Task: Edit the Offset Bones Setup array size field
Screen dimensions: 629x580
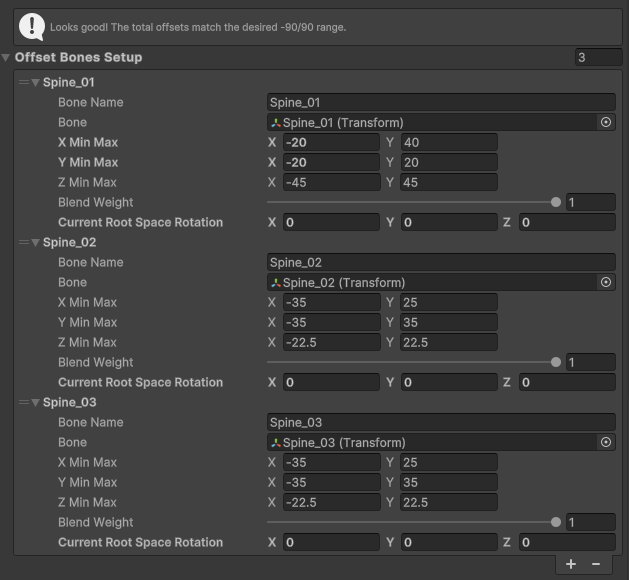Action: [598, 57]
